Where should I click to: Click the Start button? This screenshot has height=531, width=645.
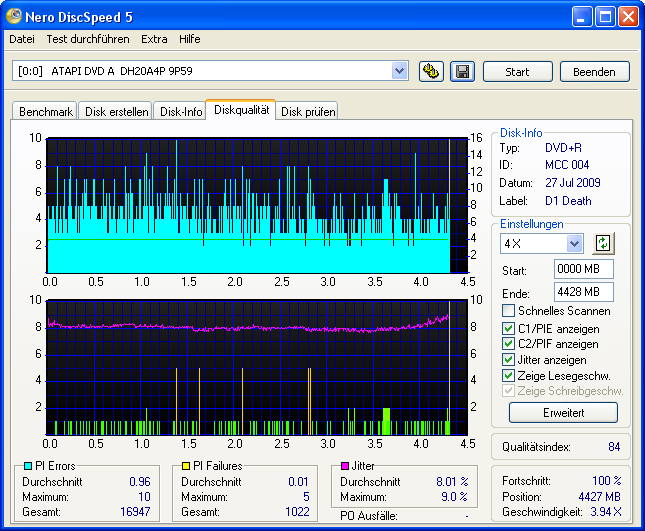(517, 72)
